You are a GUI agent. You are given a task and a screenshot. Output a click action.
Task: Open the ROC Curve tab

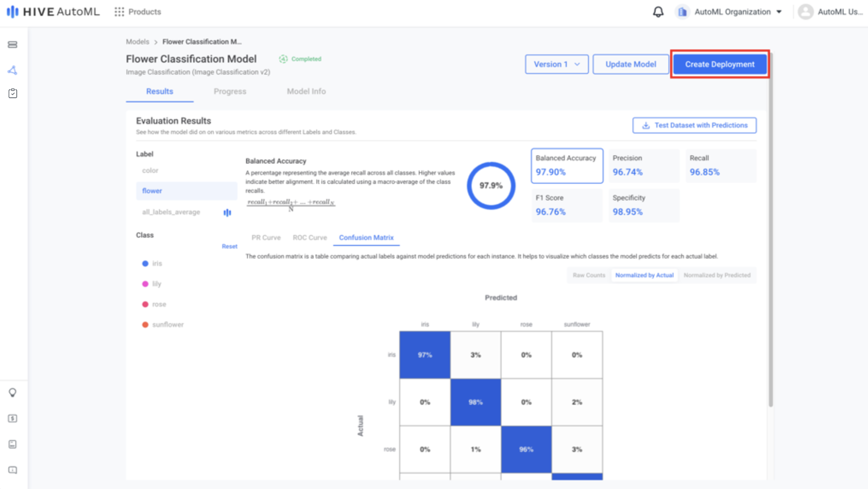pyautogui.click(x=310, y=237)
